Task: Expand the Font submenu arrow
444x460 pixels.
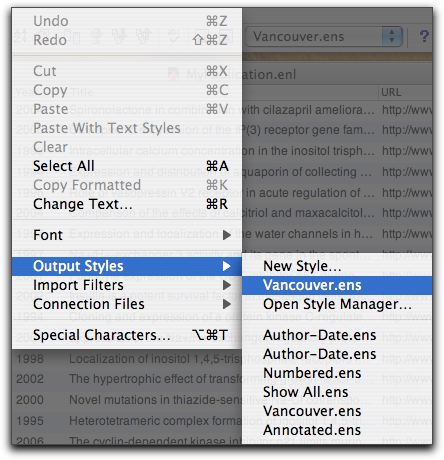Action: pyautogui.click(x=227, y=235)
